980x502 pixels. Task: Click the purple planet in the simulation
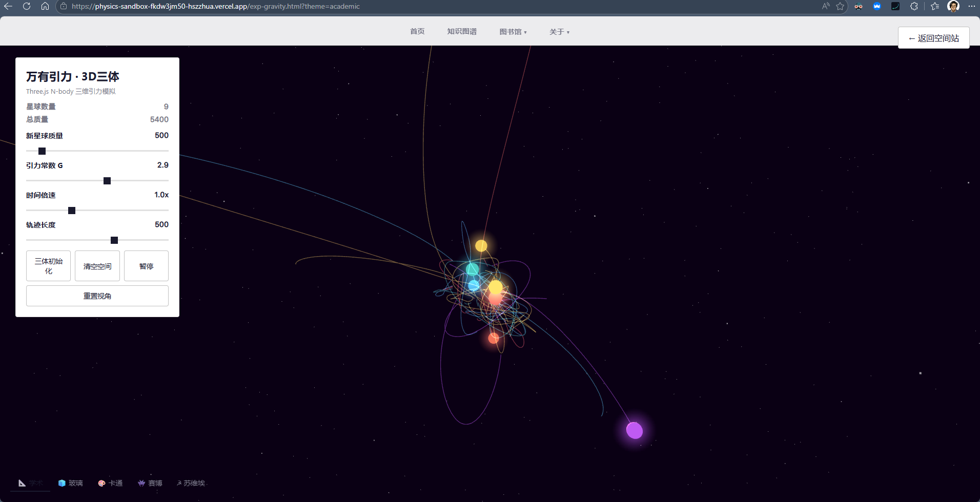pos(635,430)
